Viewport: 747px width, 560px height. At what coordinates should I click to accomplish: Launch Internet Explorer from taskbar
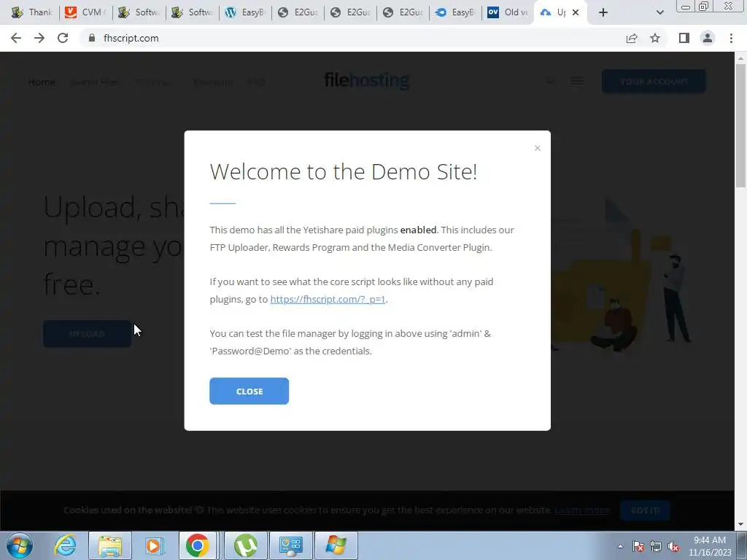65,545
